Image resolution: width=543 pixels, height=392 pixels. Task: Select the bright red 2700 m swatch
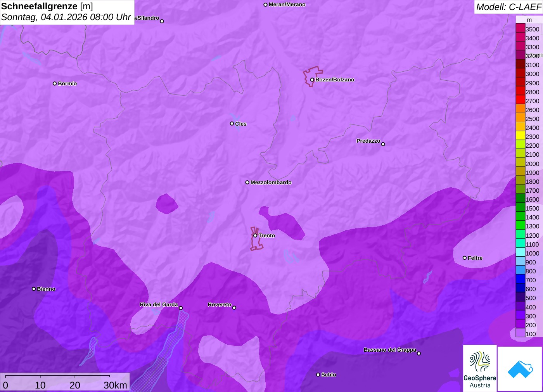click(521, 100)
